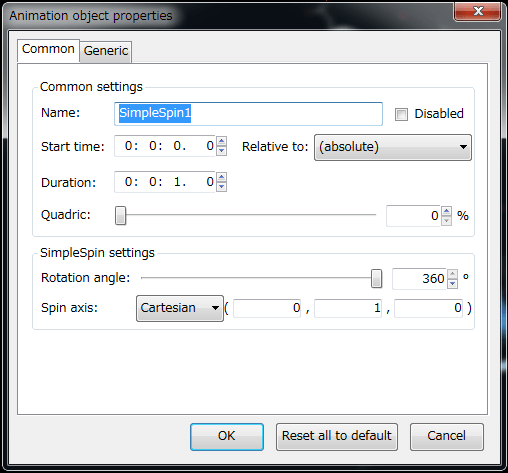Decrease Rotation angle using the down arrow

point(452,284)
